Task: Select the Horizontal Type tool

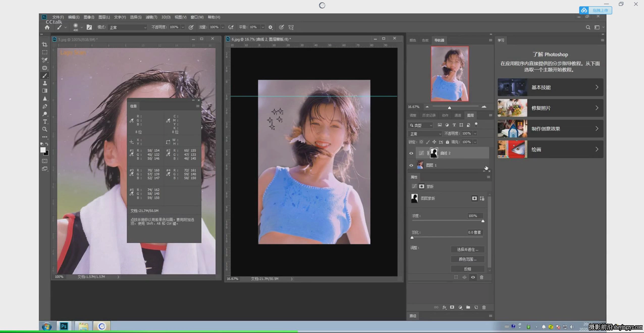Action: [x=45, y=122]
